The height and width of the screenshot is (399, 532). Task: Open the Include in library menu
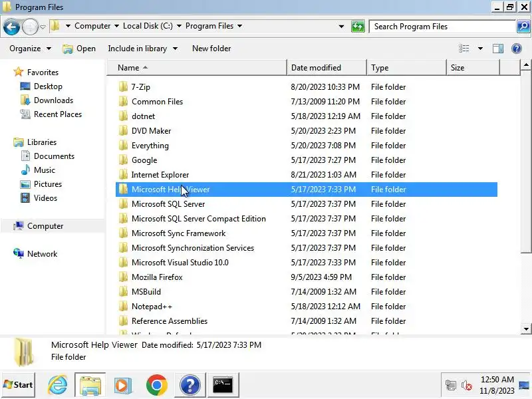coord(142,49)
